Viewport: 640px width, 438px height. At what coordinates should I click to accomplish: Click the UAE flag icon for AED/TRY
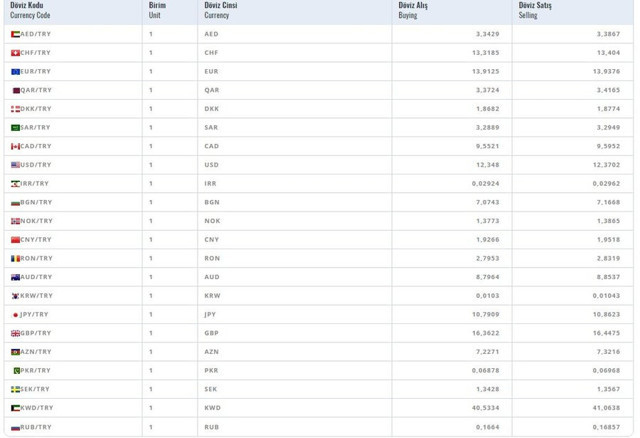(x=15, y=34)
